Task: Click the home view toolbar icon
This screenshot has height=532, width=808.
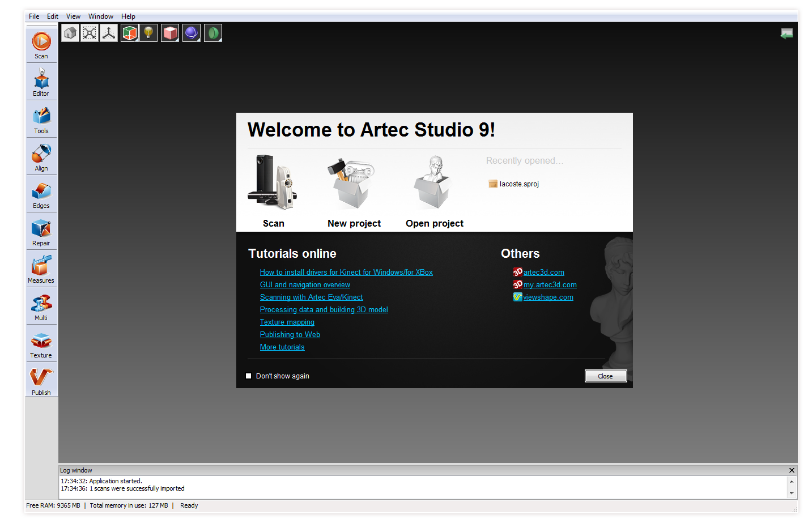Action: pos(70,32)
